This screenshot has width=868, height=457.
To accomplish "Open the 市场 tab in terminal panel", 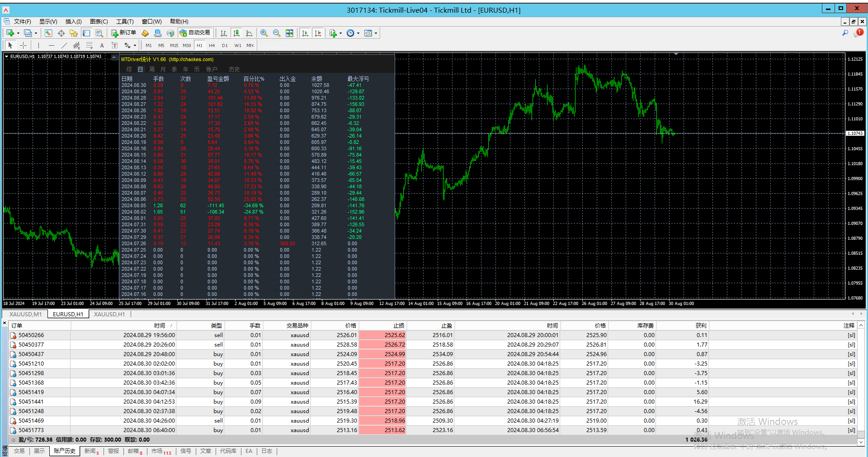I will (x=157, y=451).
